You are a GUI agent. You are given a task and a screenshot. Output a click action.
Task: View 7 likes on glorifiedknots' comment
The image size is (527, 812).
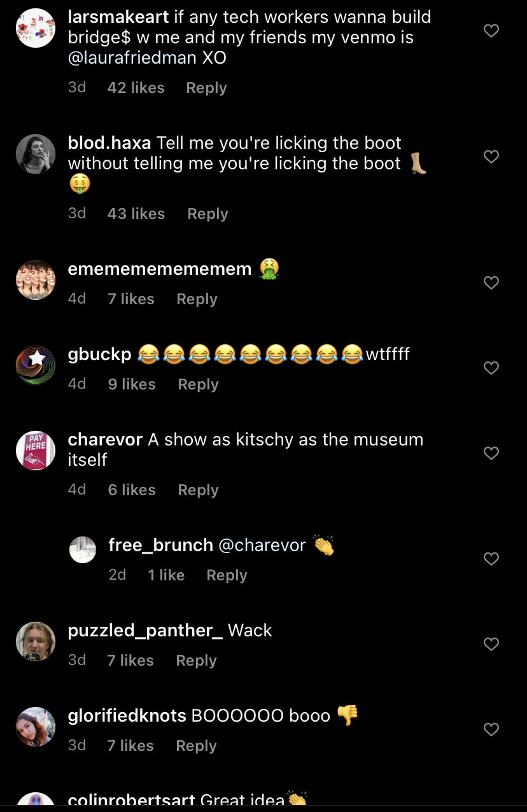(130, 746)
